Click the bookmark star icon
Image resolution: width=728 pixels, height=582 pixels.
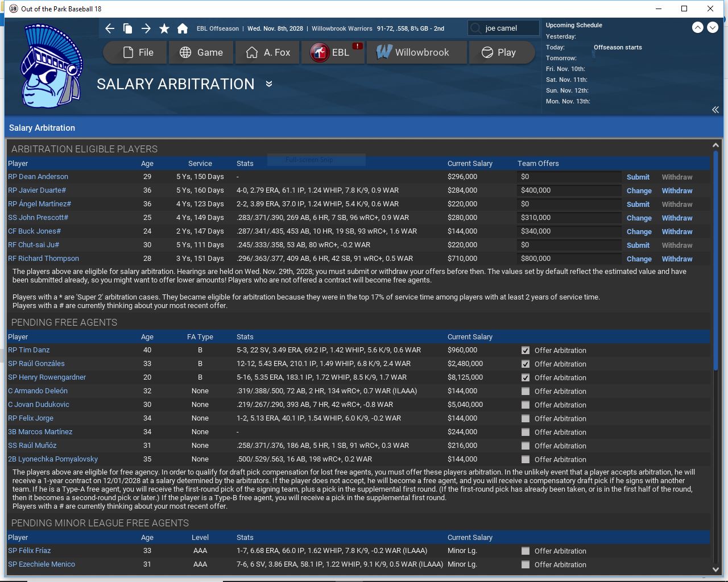tap(164, 28)
